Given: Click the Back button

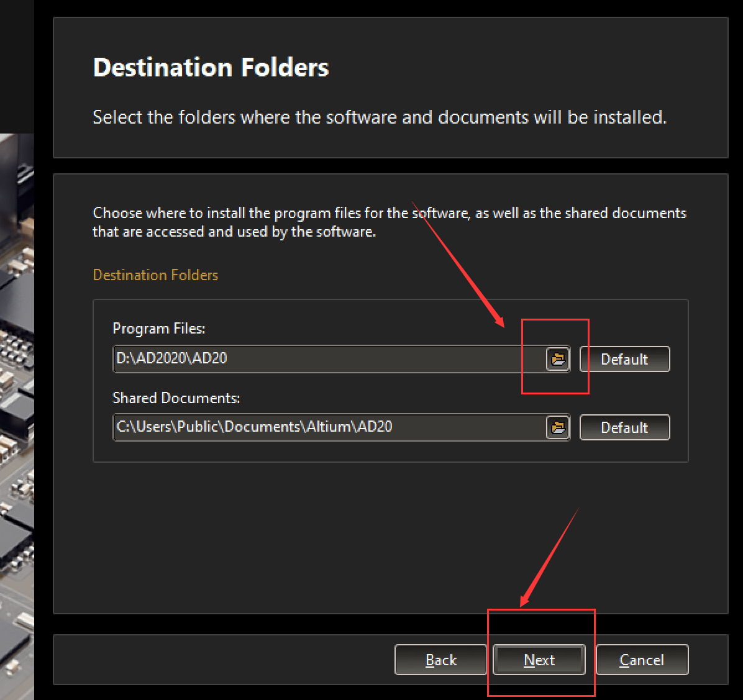Looking at the screenshot, I should (440, 659).
